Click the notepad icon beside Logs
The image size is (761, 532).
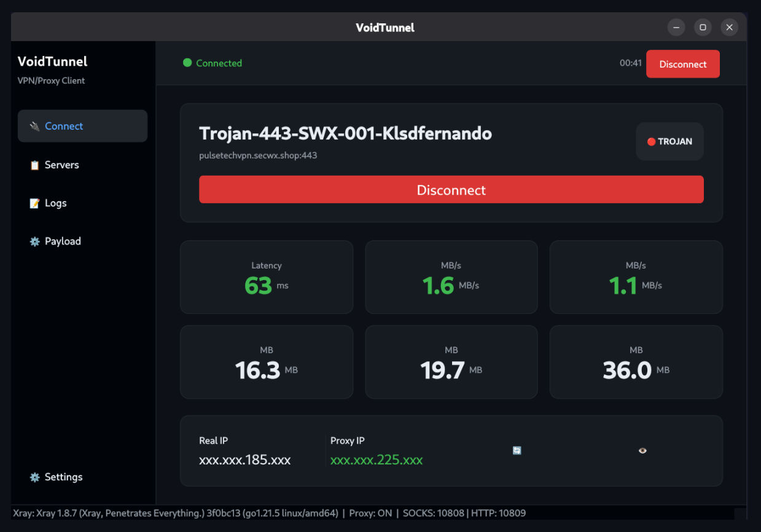(x=35, y=203)
